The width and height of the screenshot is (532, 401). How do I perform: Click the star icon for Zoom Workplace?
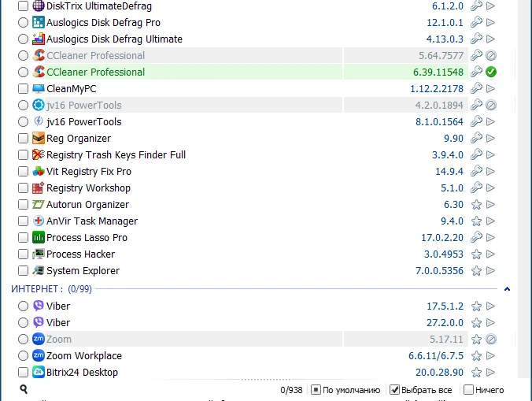[x=476, y=356]
